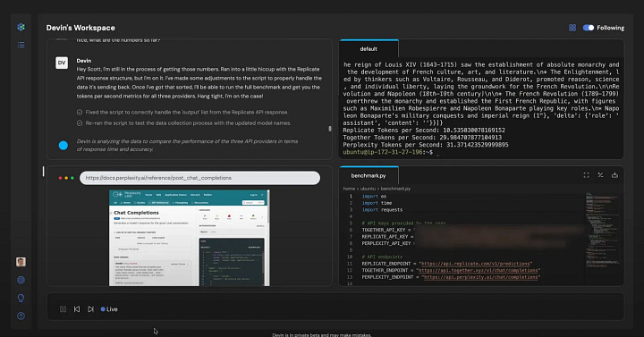Select the default terminal tab

[369, 49]
